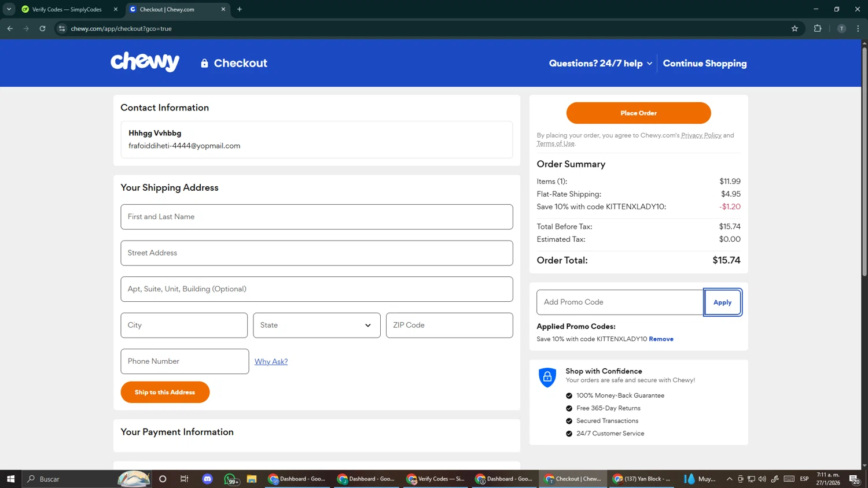Expand the State dropdown
The height and width of the screenshot is (488, 868).
(x=316, y=326)
